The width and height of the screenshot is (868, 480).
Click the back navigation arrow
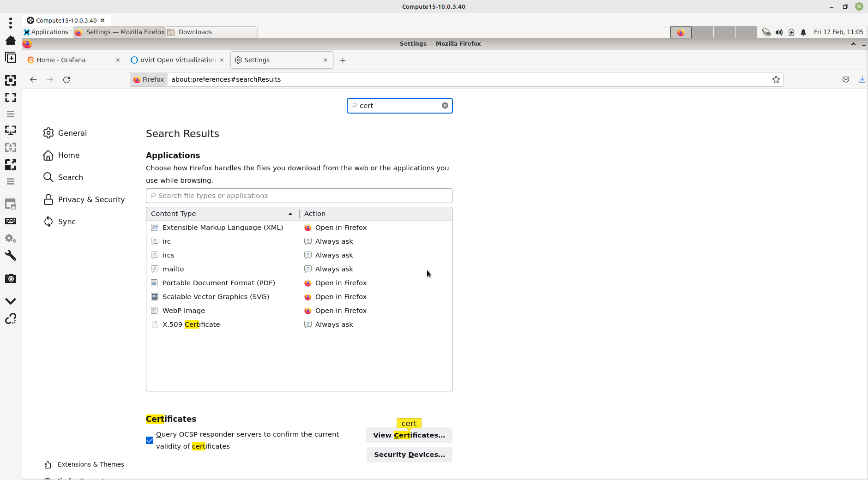coord(33,80)
